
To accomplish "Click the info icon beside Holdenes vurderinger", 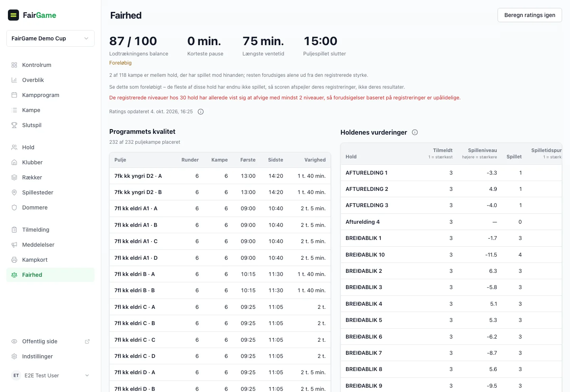I will [x=415, y=132].
